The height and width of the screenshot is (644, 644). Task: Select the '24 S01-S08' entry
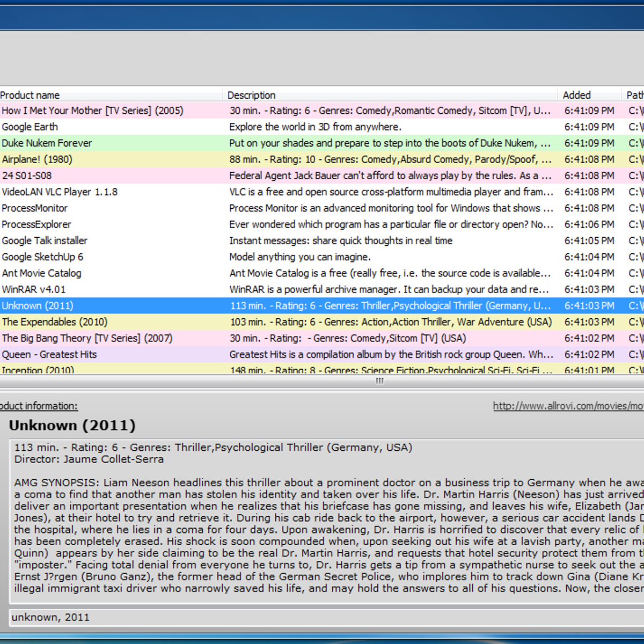322,175
